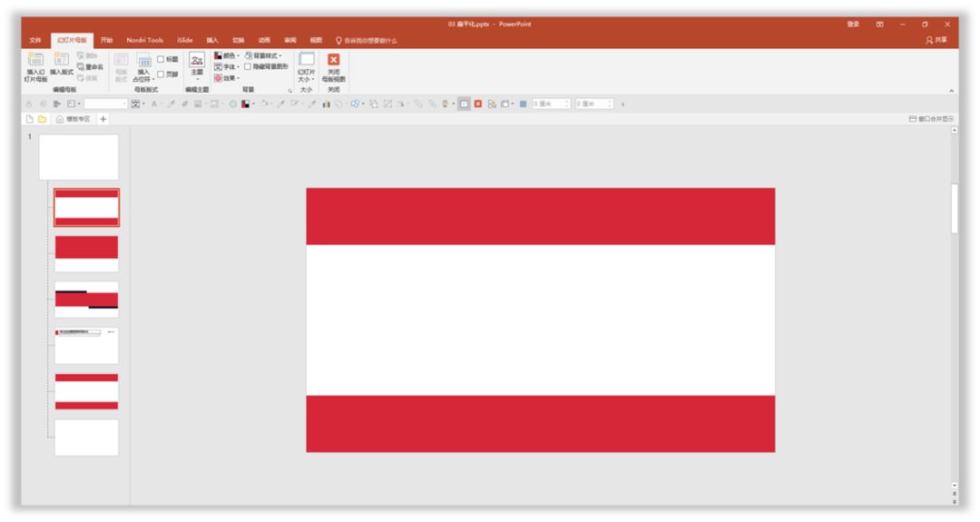Image resolution: width=980 pixels, height=522 pixels.
Task: Toggle the Footers (页脚) checkbox
Action: pyautogui.click(x=161, y=74)
